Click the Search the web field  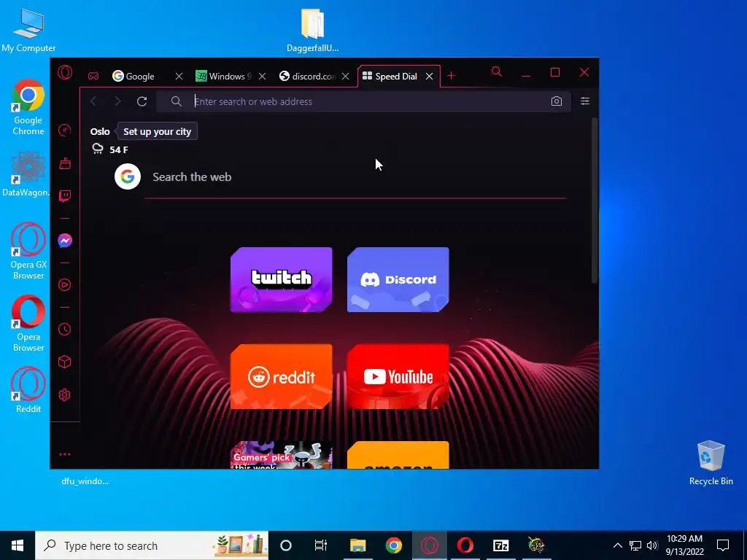[x=355, y=177]
